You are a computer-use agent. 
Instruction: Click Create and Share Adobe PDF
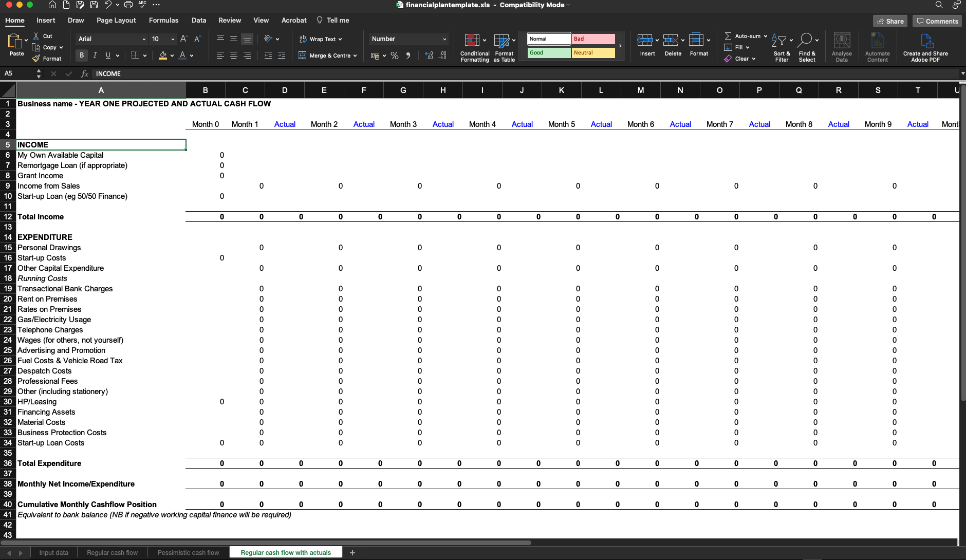[x=925, y=41]
